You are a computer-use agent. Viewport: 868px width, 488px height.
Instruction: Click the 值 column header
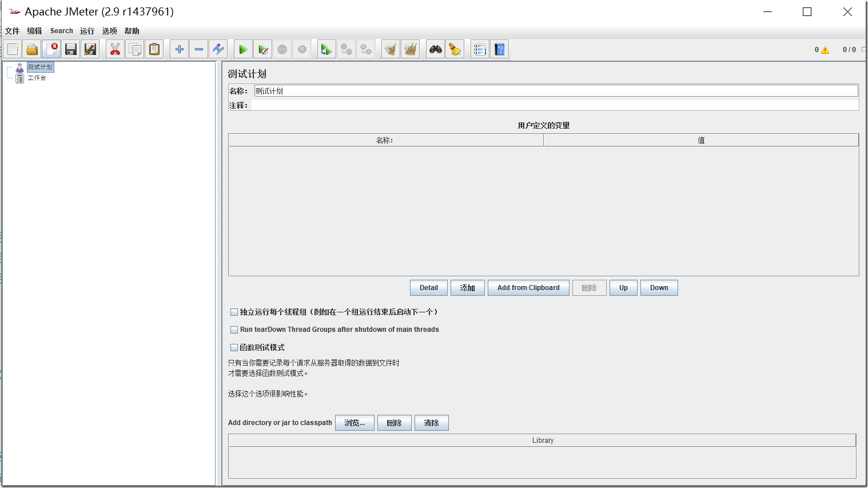[x=701, y=140]
